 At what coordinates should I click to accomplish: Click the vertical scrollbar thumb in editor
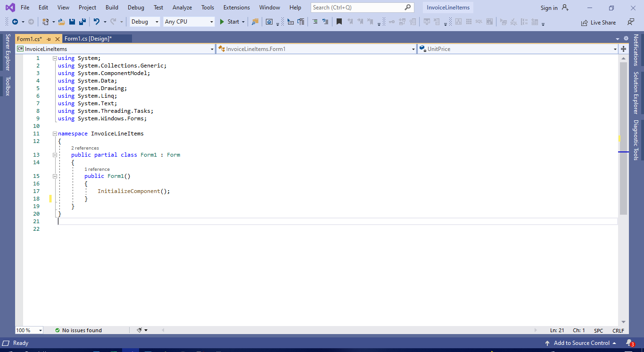(x=623, y=138)
